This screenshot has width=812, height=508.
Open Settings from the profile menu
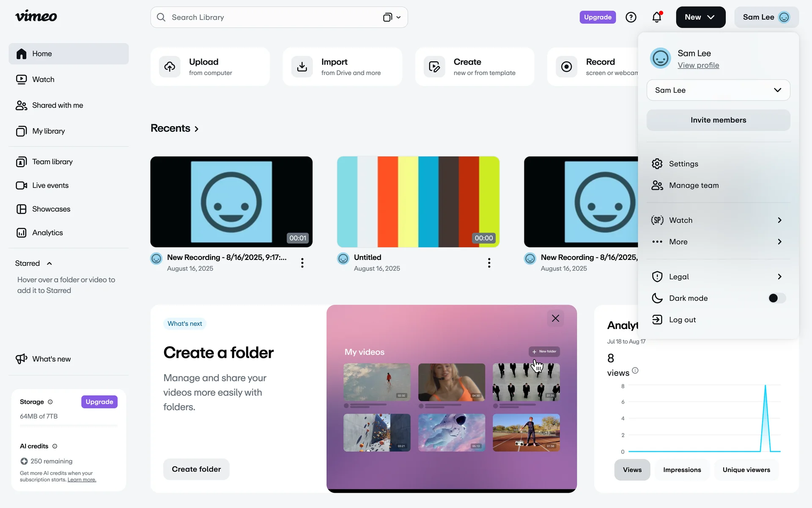(x=683, y=164)
